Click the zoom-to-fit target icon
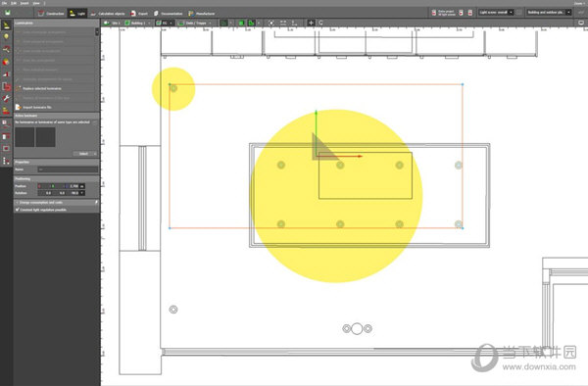Viewport: 588px width, 386px height. click(x=271, y=23)
